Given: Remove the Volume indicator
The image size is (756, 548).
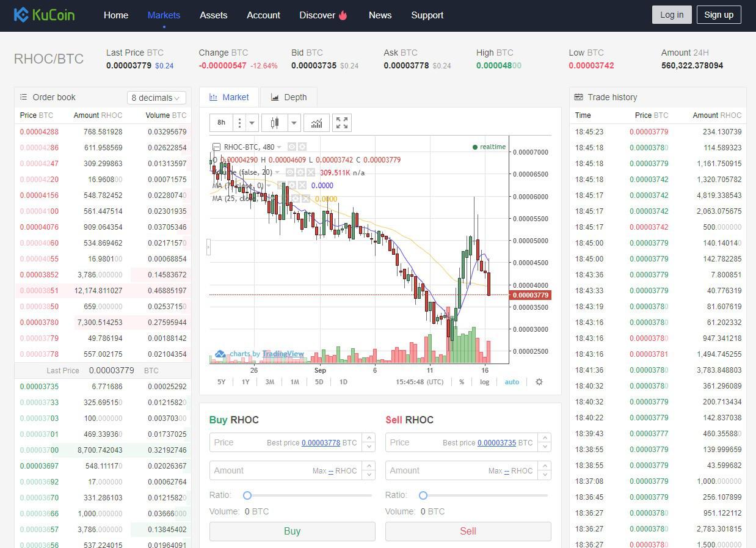Looking at the screenshot, I should pos(311,173).
